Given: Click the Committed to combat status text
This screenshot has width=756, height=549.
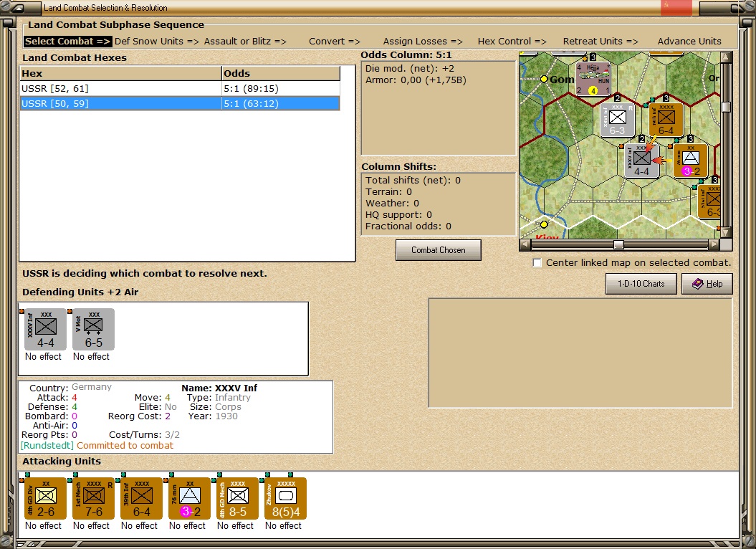Looking at the screenshot, I should 125,445.
